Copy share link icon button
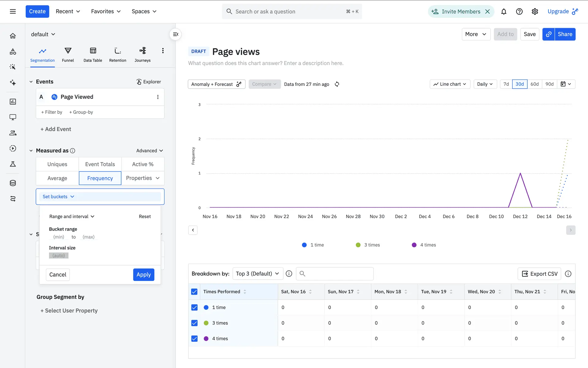This screenshot has width=588, height=368. pos(548,34)
